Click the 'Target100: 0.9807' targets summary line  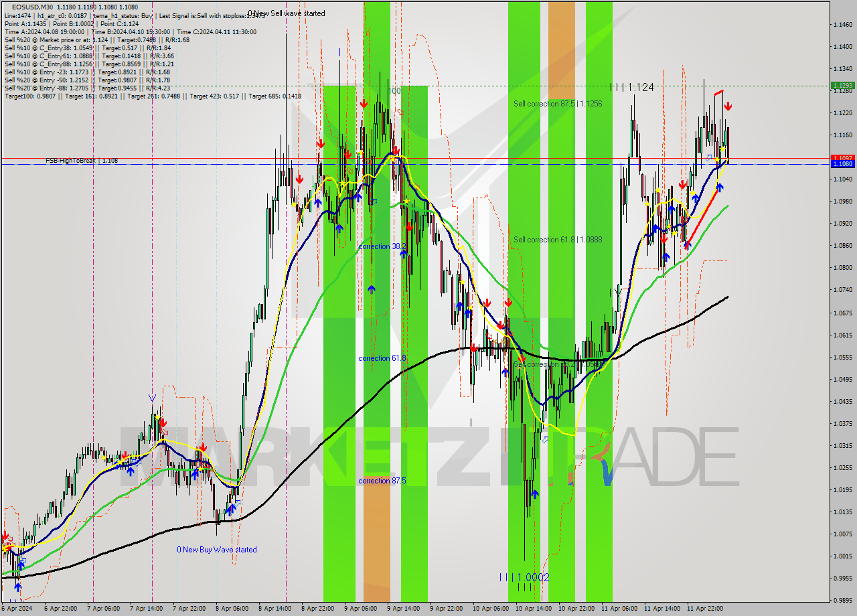(153, 96)
